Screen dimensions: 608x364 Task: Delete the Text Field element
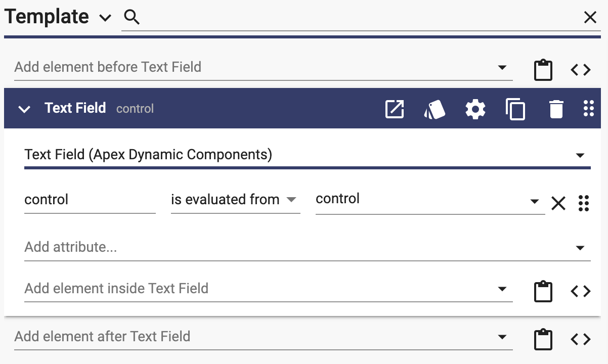[x=556, y=109]
